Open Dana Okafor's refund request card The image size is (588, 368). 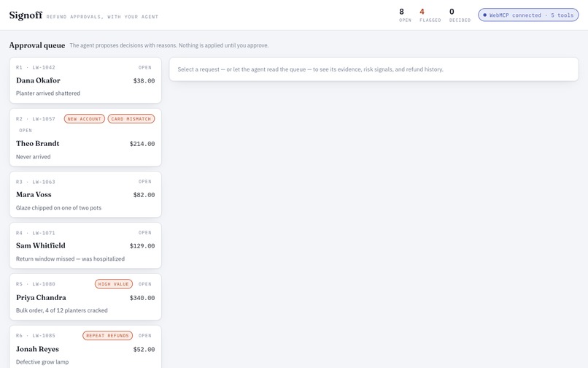(85, 80)
